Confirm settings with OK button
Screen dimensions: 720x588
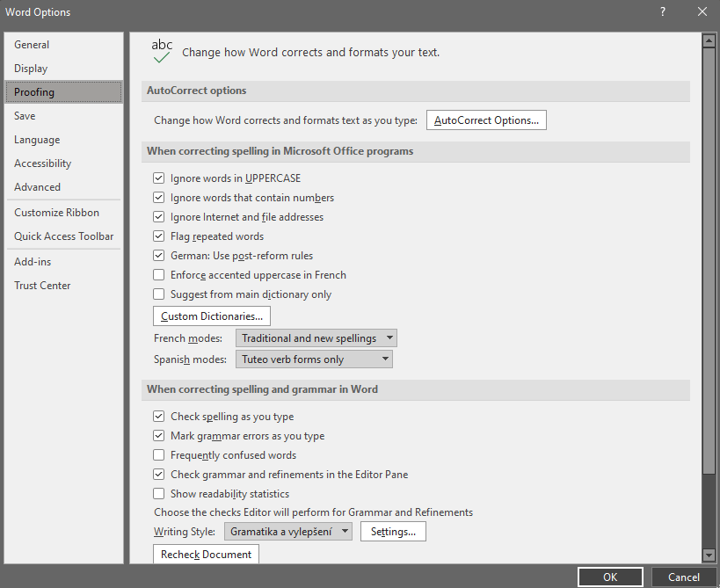coord(610,577)
